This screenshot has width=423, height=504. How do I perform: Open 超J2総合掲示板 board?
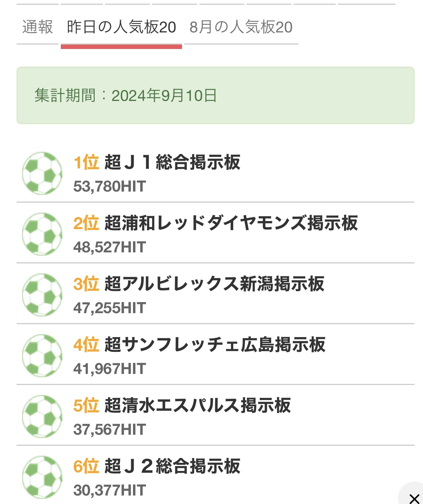172,466
